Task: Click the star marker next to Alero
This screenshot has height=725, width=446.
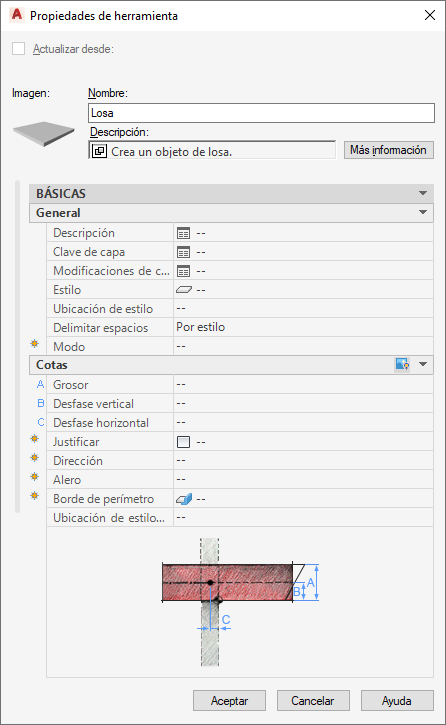Action: [x=35, y=476]
